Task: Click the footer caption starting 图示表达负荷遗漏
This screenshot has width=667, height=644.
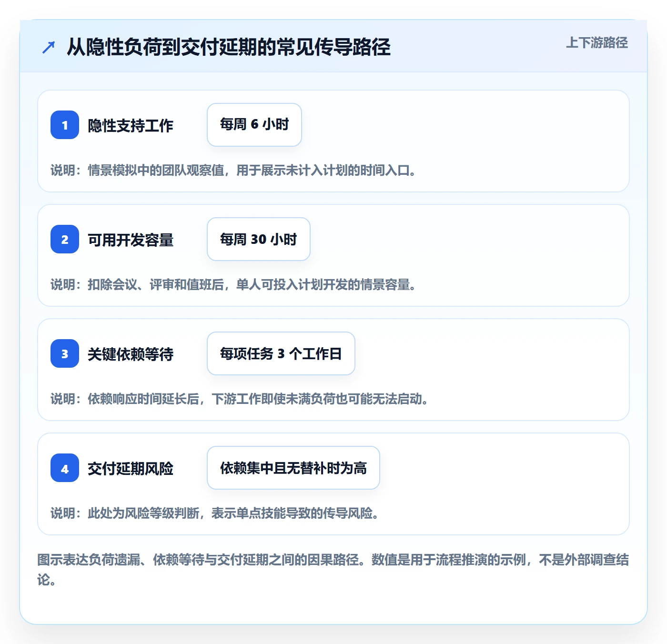Action: point(333,569)
